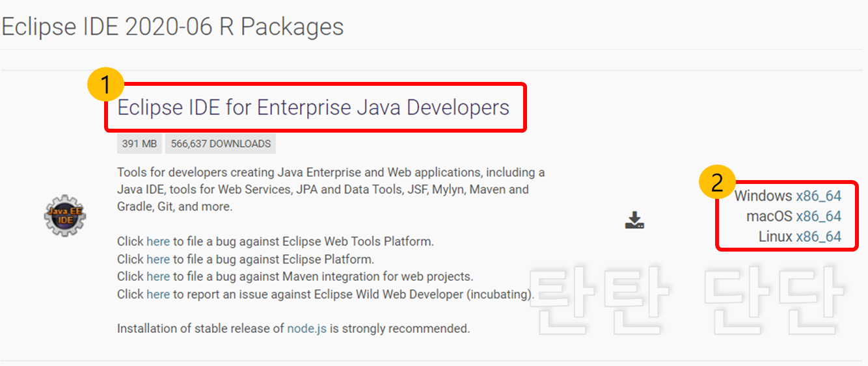Click the Eclipse IDE 2020-06 R Packages heading
This screenshot has height=366, width=868.
172,27
